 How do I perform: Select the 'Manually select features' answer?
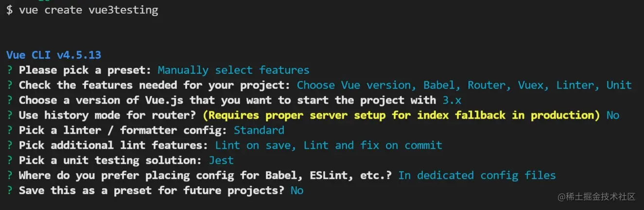(x=234, y=70)
